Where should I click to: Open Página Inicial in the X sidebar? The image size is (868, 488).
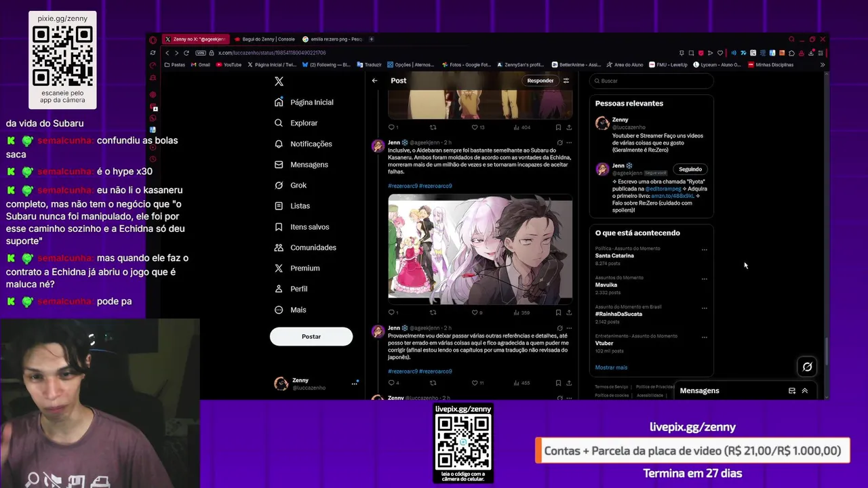(304, 102)
